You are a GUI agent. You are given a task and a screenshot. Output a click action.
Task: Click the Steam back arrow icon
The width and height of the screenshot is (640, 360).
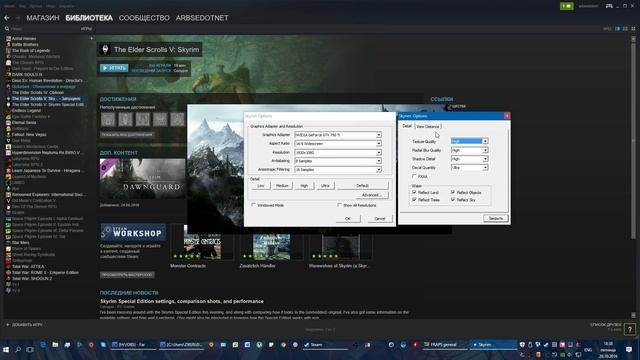(x=7, y=18)
